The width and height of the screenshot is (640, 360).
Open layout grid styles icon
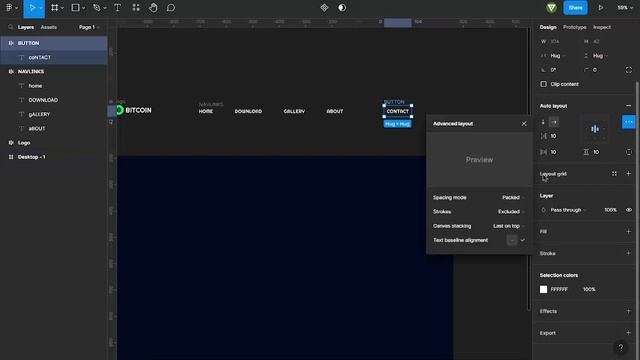tap(614, 174)
